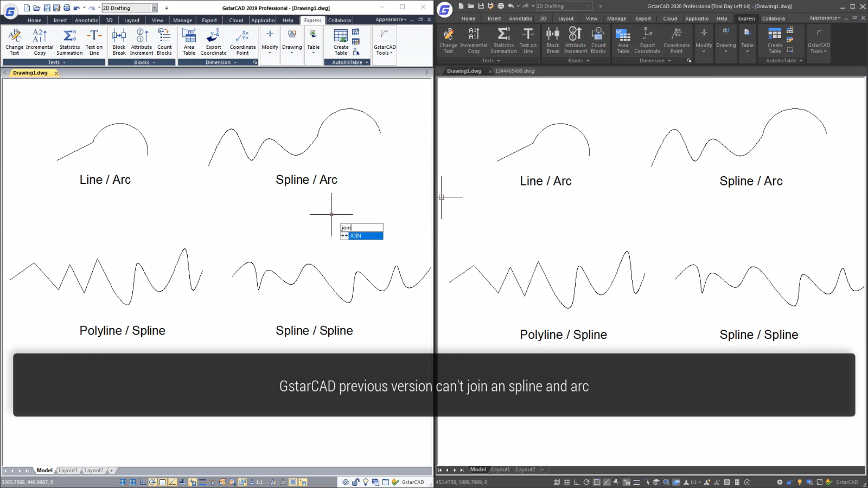The image size is (868, 488).
Task: Toggle lock UI icon in GstarCAD 2020 status bar
Action: tap(789, 482)
